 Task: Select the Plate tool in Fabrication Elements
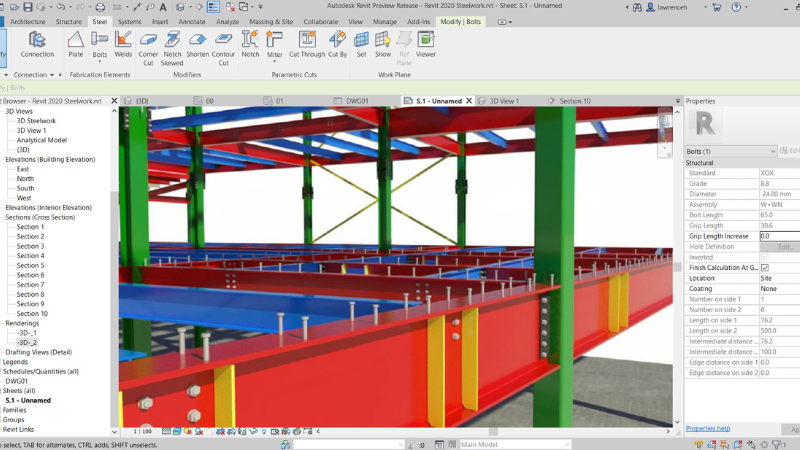pyautogui.click(x=76, y=42)
